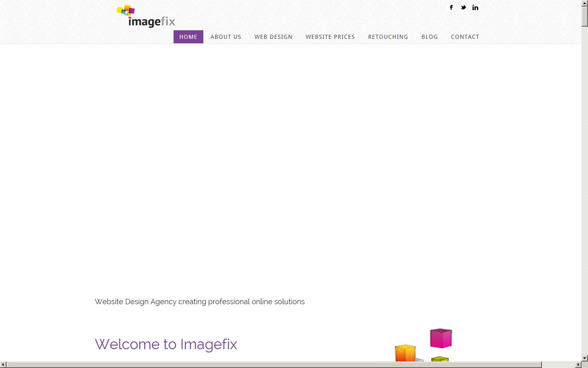
Task: Click the up arrow on the vertical scrollbar
Action: click(585, 3)
